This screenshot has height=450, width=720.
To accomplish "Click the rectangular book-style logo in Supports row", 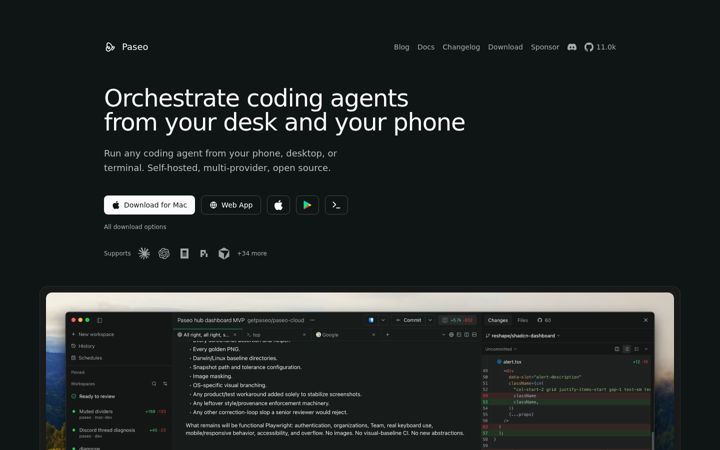I will (184, 253).
